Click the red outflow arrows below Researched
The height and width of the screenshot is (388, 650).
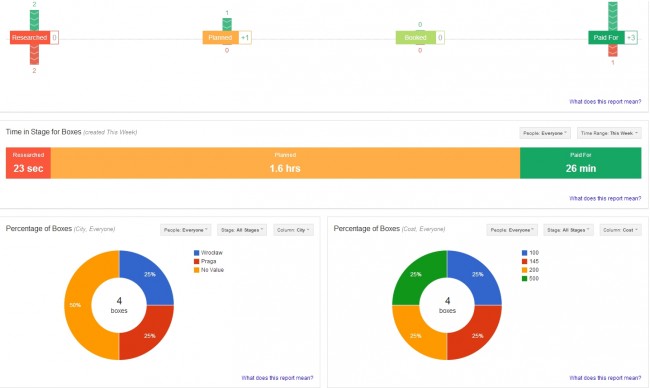pos(34,54)
